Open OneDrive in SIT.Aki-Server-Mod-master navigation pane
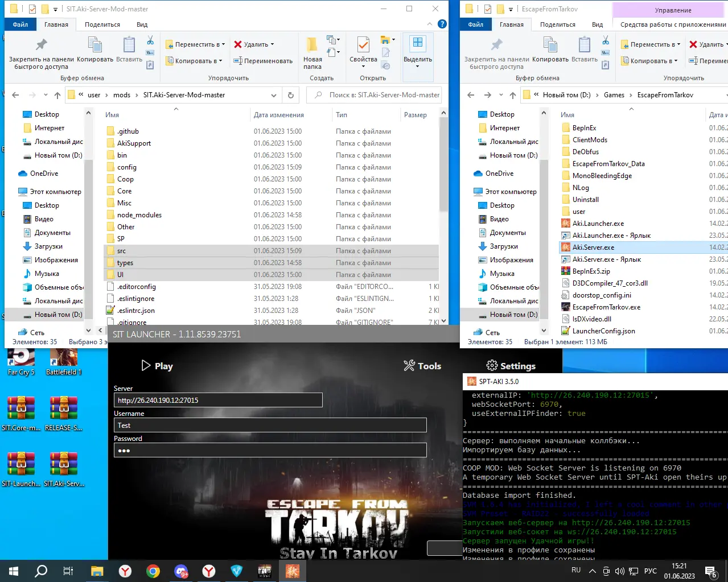728x582 pixels. click(44, 174)
